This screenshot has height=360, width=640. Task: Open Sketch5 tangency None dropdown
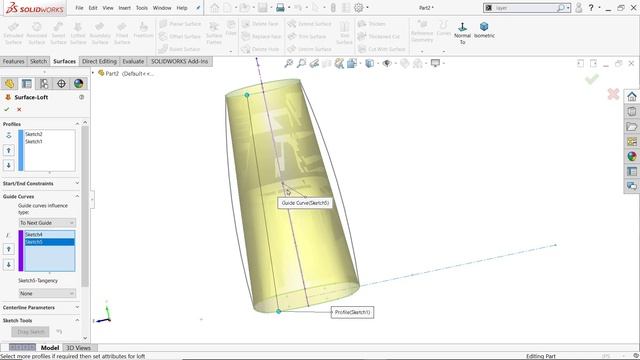point(47,293)
